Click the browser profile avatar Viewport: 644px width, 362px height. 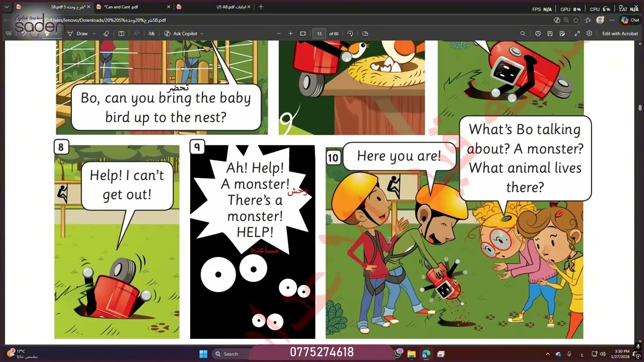coord(600,20)
